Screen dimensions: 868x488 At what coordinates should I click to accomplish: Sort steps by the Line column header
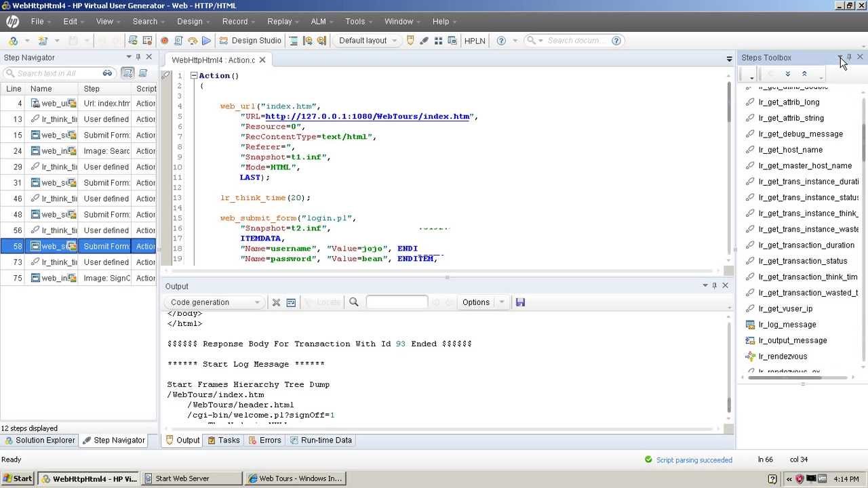point(13,89)
